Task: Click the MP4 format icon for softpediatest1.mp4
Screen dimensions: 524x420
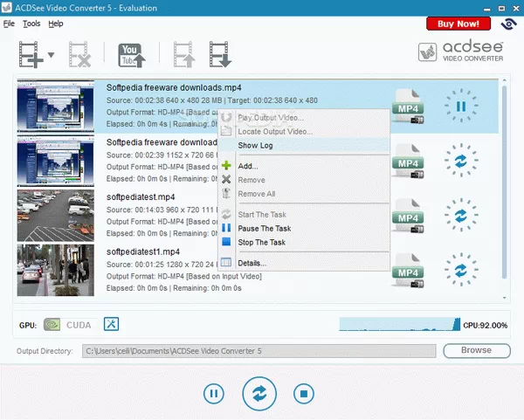Action: click(x=408, y=271)
